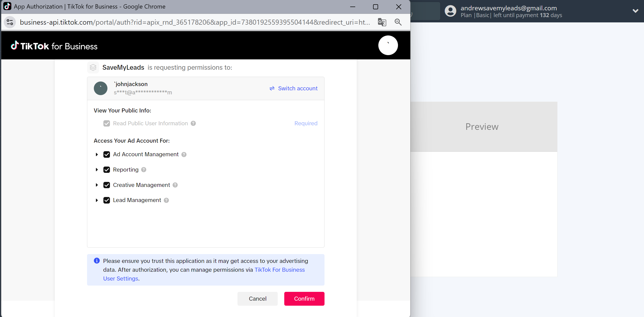
Task: Click the Switch account option
Action: 294,88
